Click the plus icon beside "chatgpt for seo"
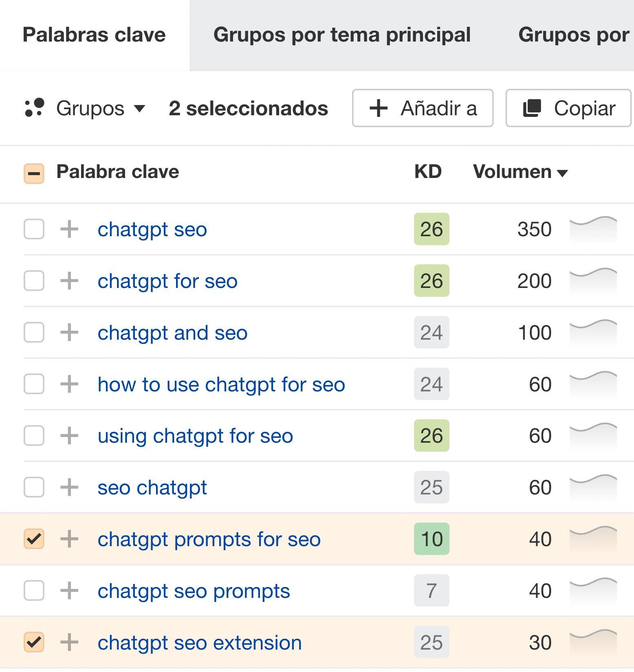This screenshot has width=634, height=672. point(70,281)
